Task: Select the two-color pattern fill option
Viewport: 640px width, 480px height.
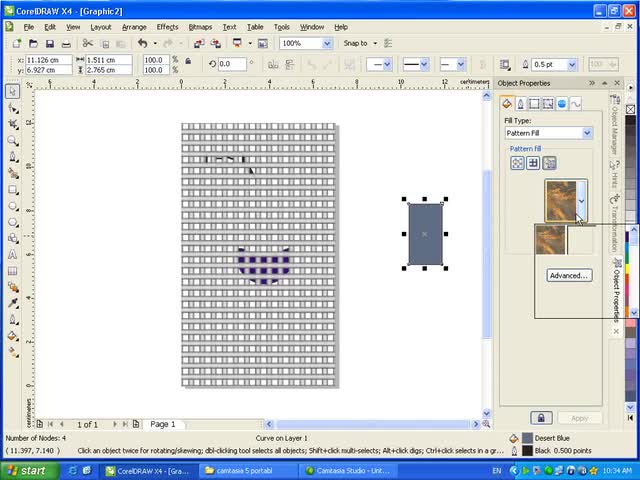Action: coord(517,163)
